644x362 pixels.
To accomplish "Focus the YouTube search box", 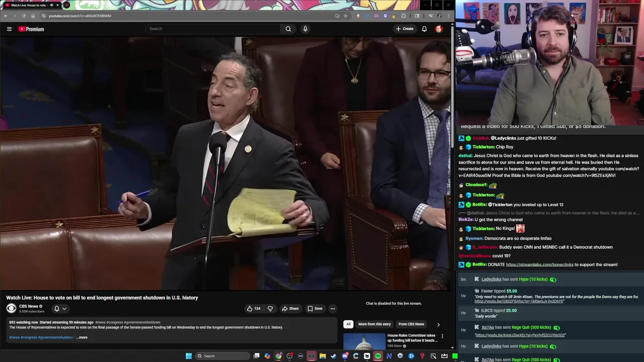I will (214, 29).
